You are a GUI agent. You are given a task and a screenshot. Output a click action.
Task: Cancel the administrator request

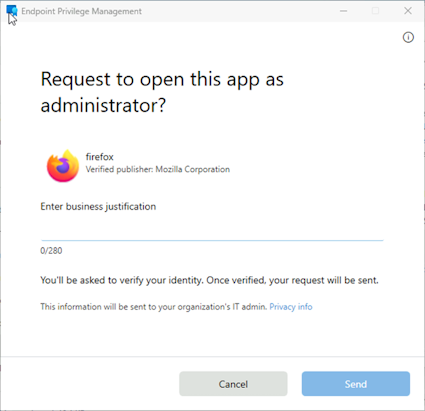coord(233,384)
